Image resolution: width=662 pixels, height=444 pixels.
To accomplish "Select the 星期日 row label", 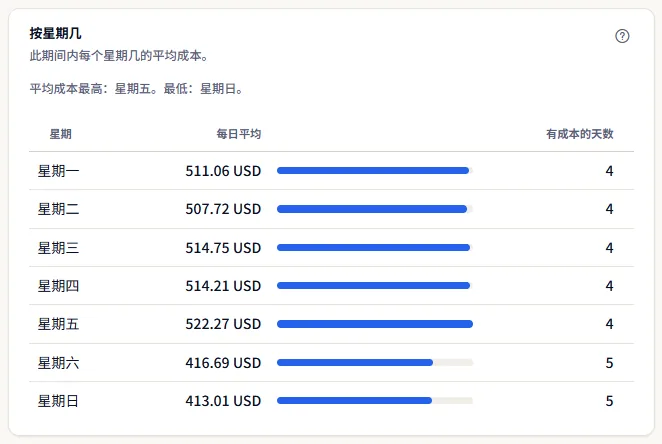I will pos(58,401).
